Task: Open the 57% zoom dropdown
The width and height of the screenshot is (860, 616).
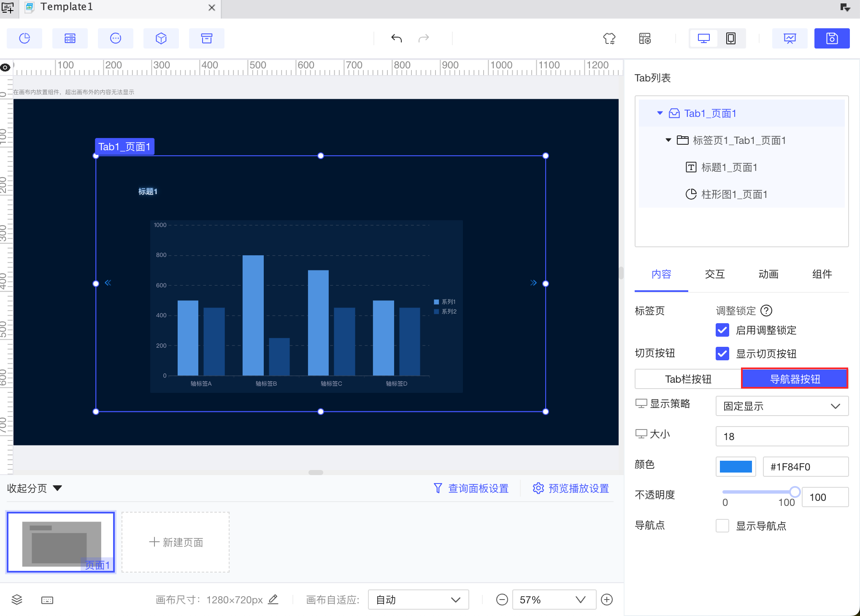Action: [554, 600]
